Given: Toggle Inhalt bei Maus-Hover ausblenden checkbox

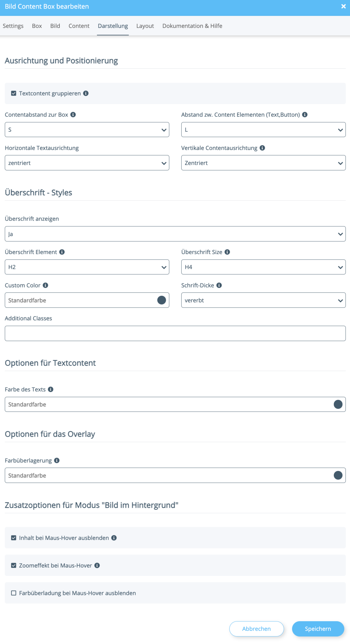Looking at the screenshot, I should coord(14,538).
